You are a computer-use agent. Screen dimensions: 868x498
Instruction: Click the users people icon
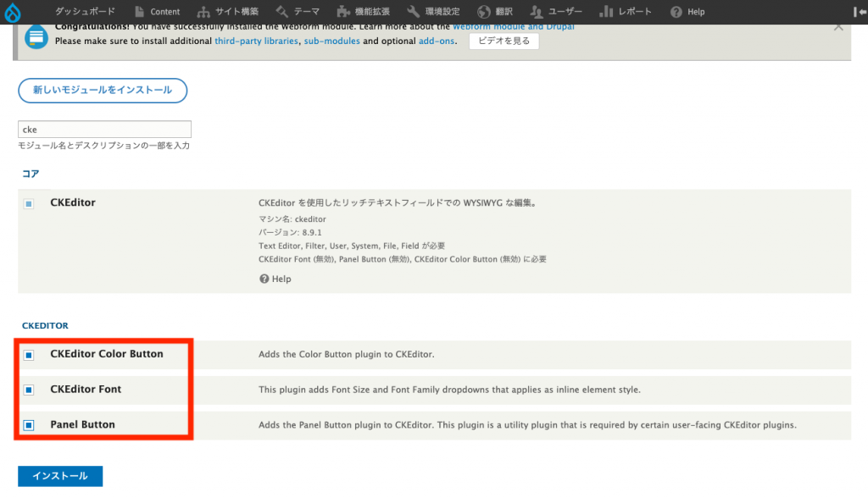536,12
